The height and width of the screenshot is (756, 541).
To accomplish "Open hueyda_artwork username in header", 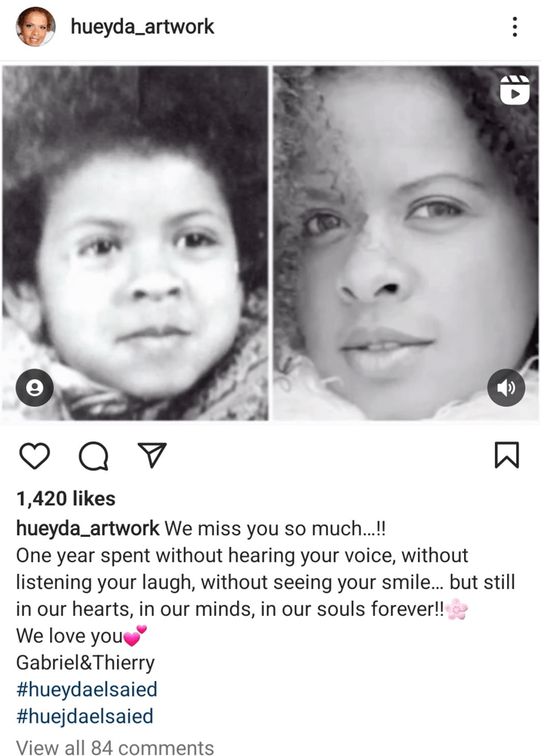I will tap(142, 26).
